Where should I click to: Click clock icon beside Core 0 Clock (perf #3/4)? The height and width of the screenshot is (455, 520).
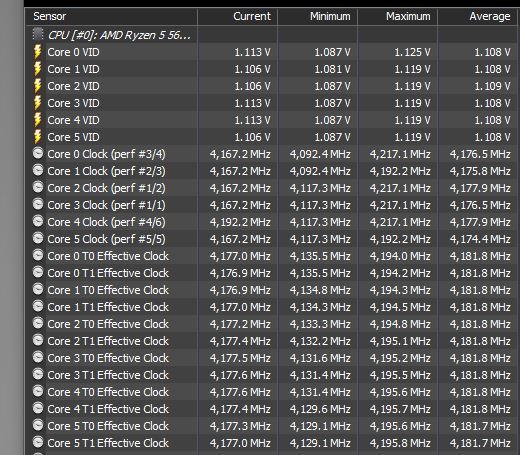click(38, 153)
